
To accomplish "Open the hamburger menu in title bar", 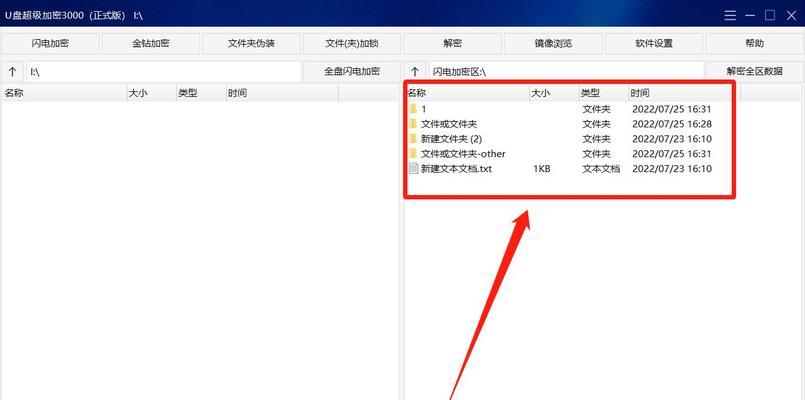I will coord(730,15).
